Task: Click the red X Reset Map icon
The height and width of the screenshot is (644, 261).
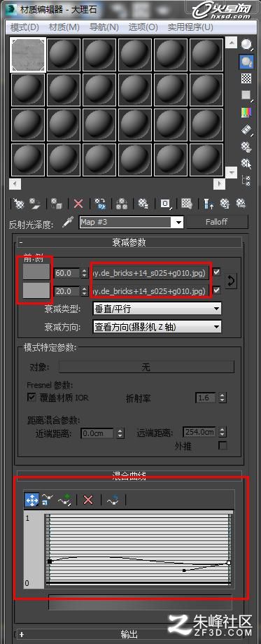Action: (78, 203)
